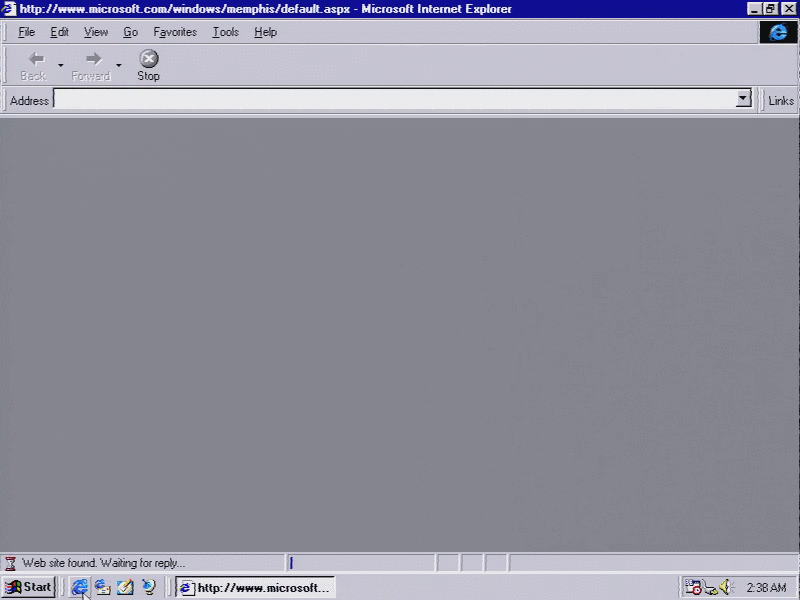The image size is (800, 600).
Task: Expand the Links toolbar
Action: pyautogui.click(x=781, y=101)
